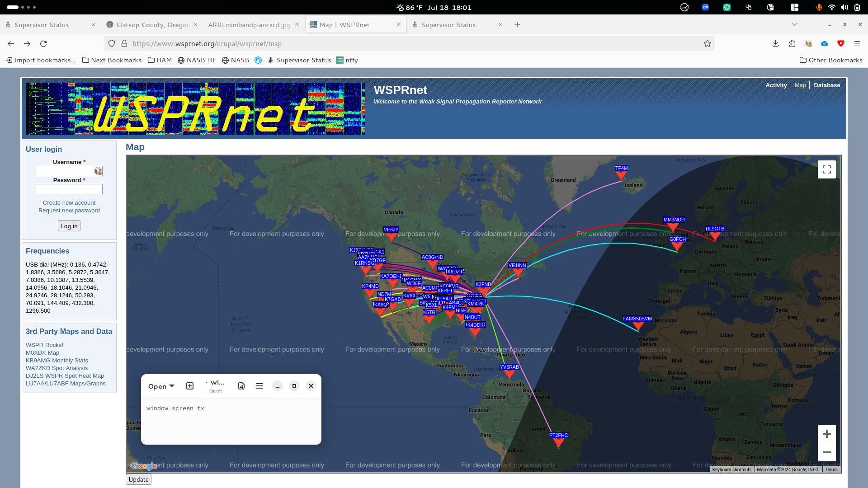The width and height of the screenshot is (868, 488).
Task: Expand the Open dropdown in text editor
Action: coord(161,386)
